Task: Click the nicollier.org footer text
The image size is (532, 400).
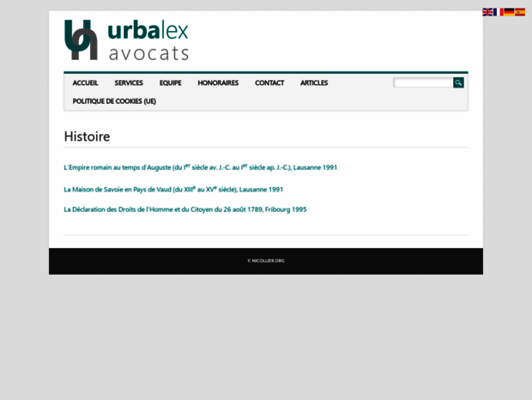Action: [x=266, y=261]
